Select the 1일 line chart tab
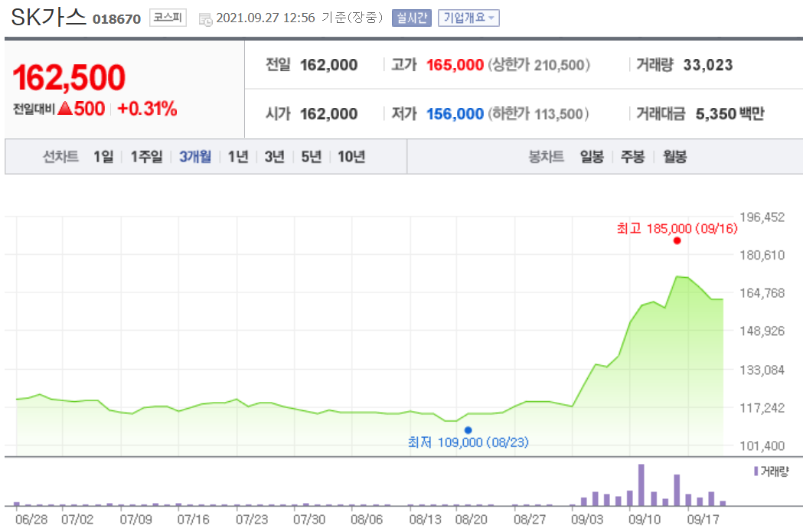Screen dimensions: 803x532 point(103,157)
